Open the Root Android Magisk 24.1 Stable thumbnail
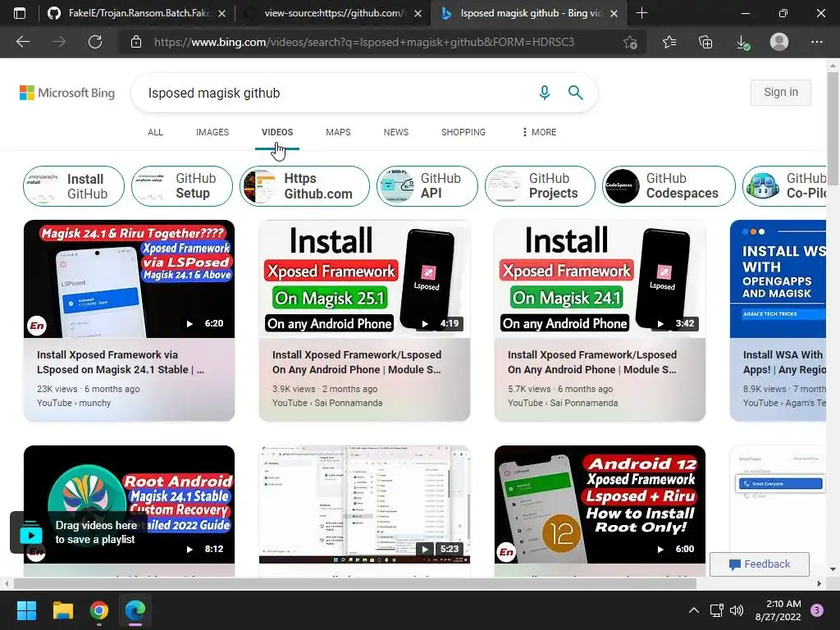The image size is (840, 630). pyautogui.click(x=129, y=504)
